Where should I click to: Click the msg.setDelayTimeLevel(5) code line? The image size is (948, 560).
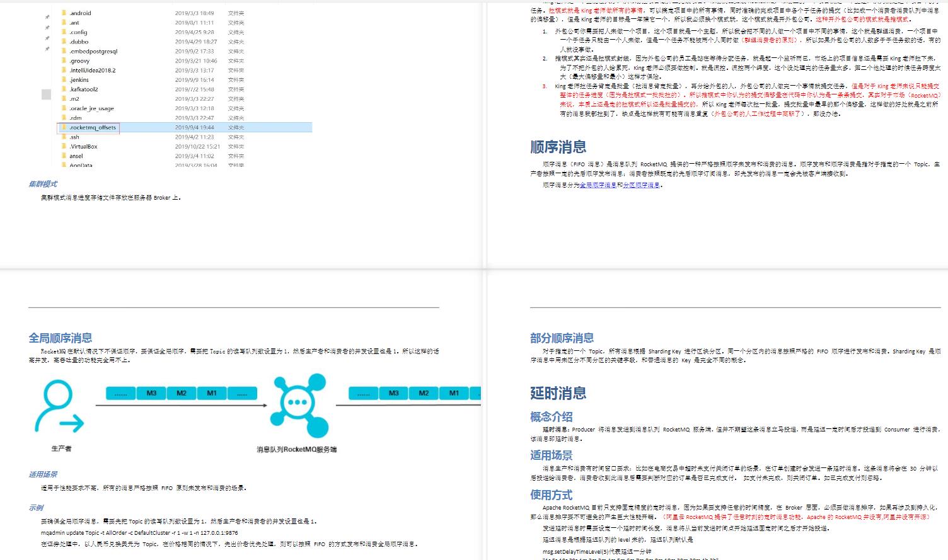pyautogui.click(x=597, y=551)
